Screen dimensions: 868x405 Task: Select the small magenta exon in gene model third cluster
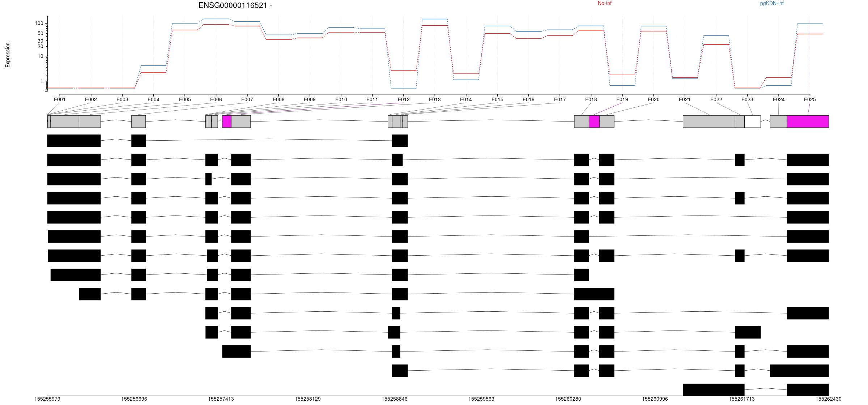click(227, 121)
